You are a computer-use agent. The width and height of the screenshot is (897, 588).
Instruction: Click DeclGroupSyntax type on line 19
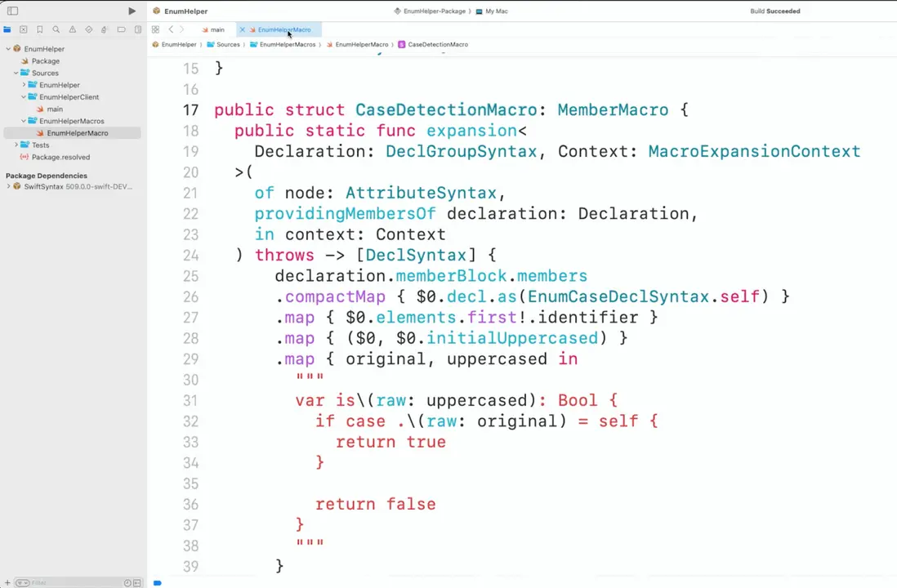[461, 152]
